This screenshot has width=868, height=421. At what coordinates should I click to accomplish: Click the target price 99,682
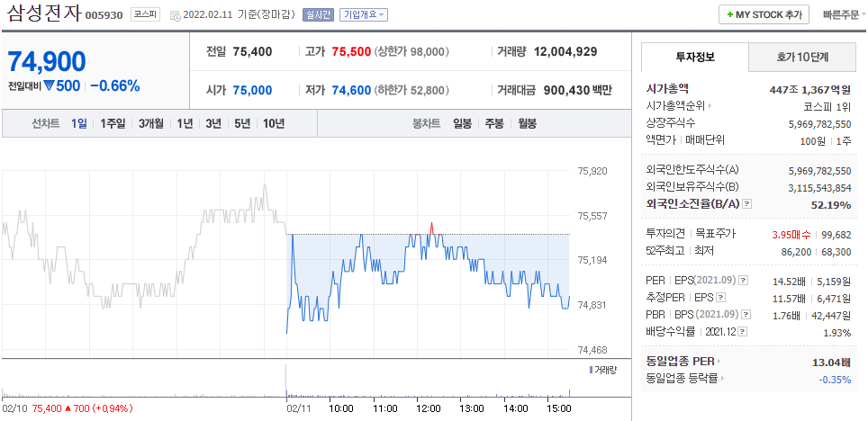pyautogui.click(x=836, y=235)
